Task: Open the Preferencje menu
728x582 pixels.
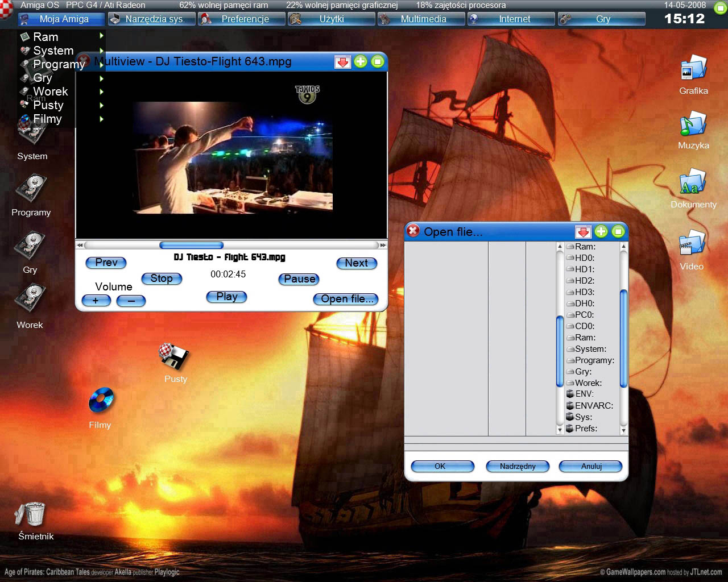Action: [x=241, y=19]
